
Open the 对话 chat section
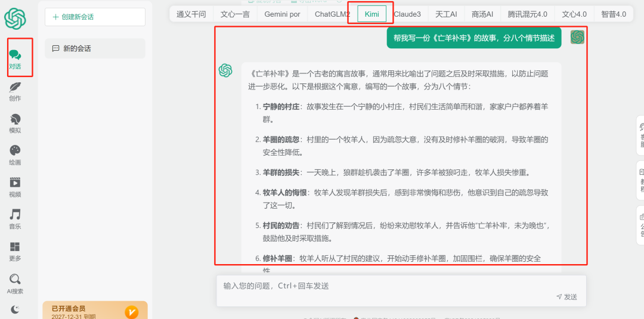(15, 59)
